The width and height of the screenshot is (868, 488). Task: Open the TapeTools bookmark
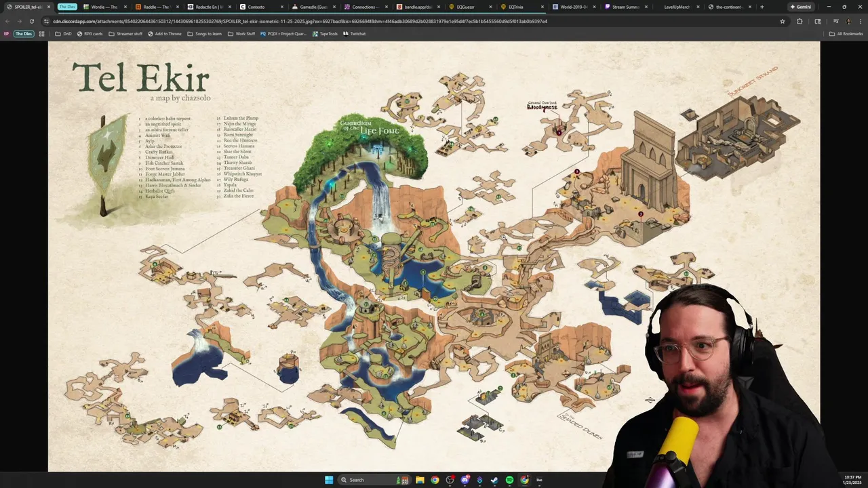pos(325,33)
